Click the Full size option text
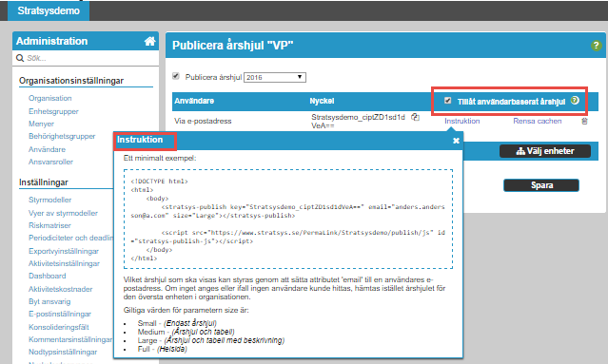Viewport: 608px width, 364px height. (x=162, y=349)
